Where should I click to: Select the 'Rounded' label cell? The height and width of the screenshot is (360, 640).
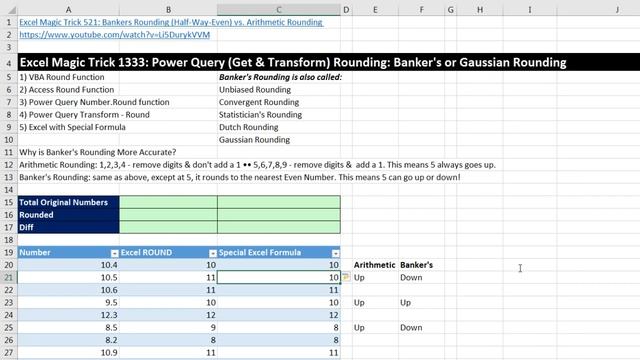pos(69,215)
